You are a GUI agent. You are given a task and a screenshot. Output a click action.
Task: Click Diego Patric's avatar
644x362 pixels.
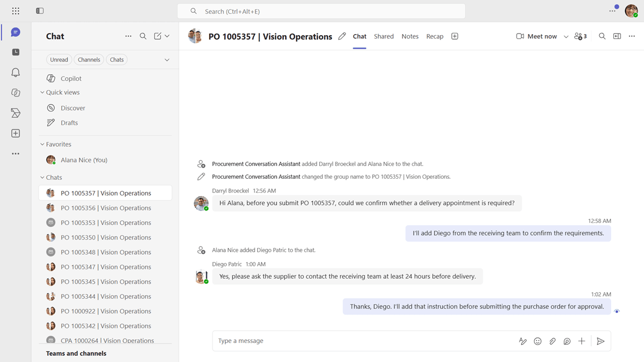click(201, 277)
